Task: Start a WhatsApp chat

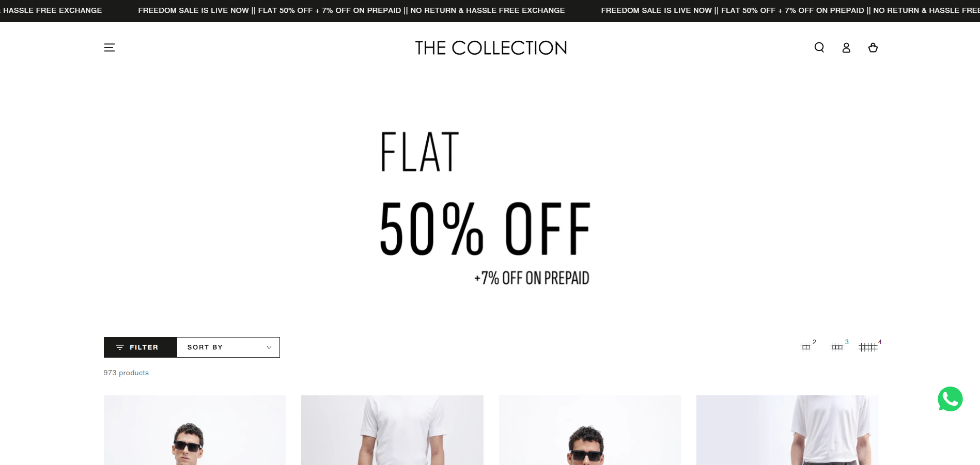Action: click(x=950, y=399)
